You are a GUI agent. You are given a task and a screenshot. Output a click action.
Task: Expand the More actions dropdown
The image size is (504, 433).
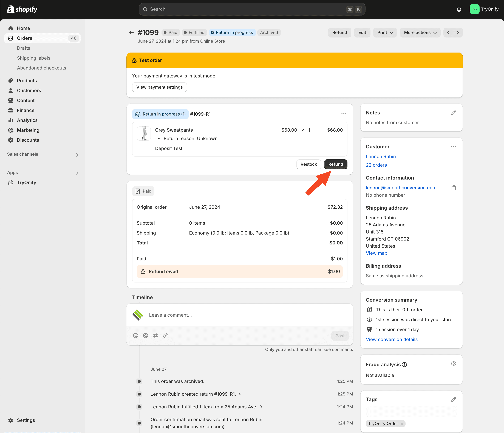pyautogui.click(x=420, y=33)
